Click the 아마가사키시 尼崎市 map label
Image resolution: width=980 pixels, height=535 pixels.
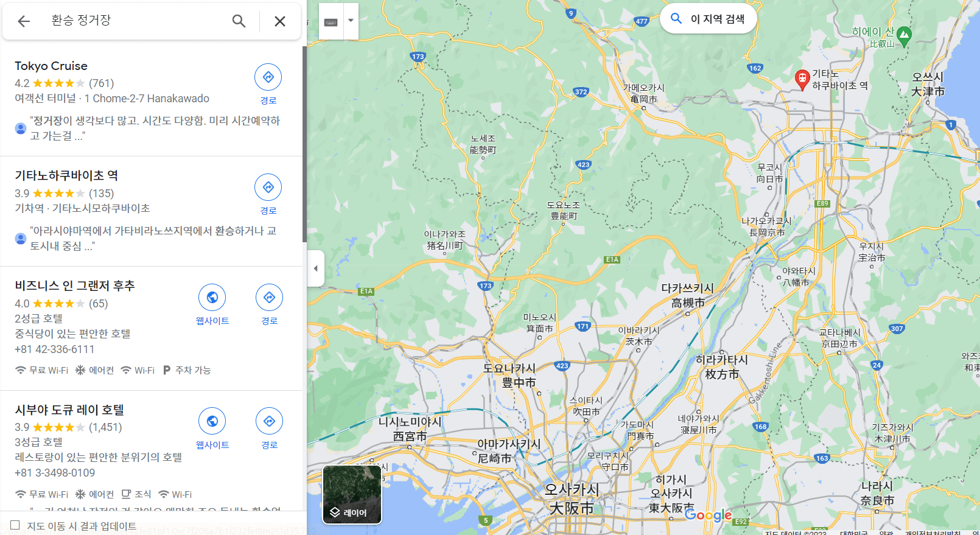[x=509, y=451]
